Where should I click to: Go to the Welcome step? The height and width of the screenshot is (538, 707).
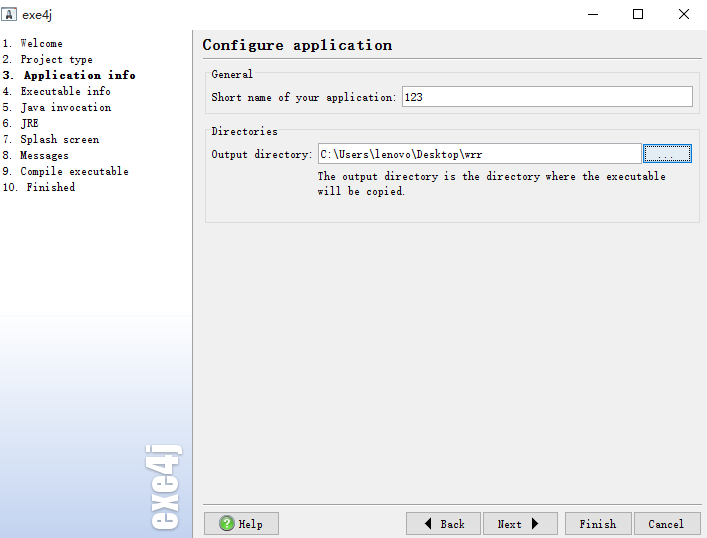point(32,44)
